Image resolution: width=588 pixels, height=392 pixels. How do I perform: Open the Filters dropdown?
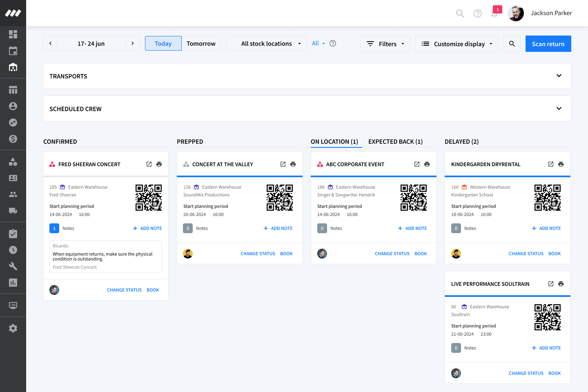pos(385,44)
